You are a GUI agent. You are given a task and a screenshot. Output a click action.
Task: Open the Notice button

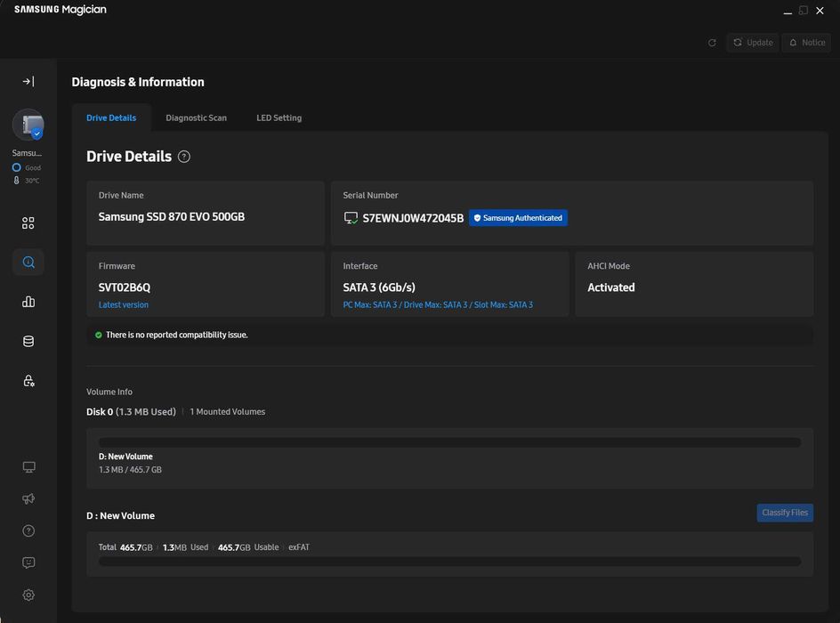[x=807, y=43]
